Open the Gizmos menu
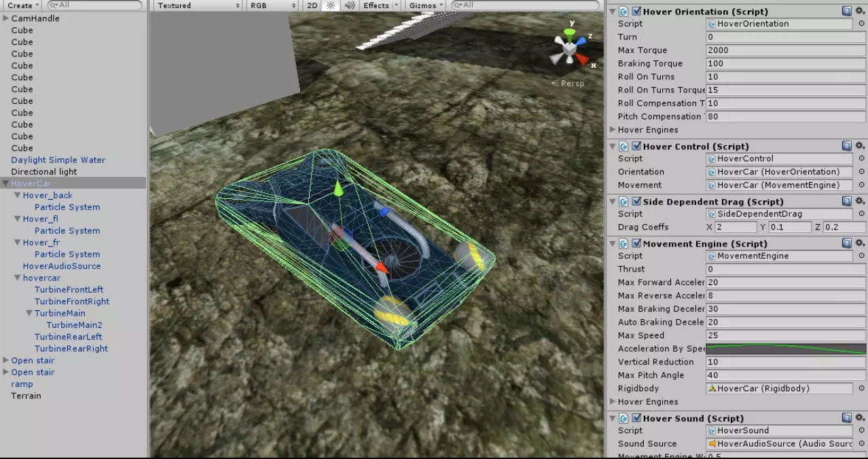Screen dimensions: 868x459 425,5
